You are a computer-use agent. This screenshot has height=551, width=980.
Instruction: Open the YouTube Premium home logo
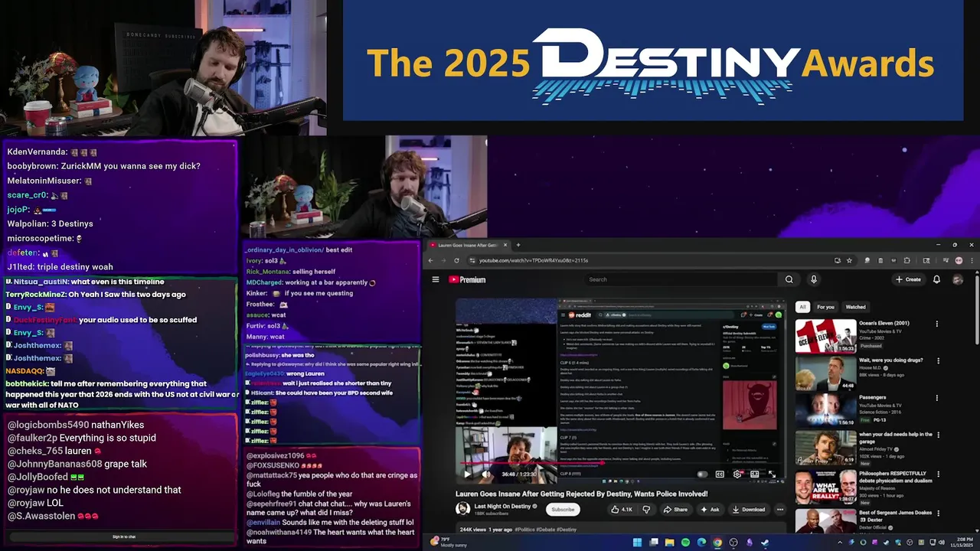[x=467, y=279]
